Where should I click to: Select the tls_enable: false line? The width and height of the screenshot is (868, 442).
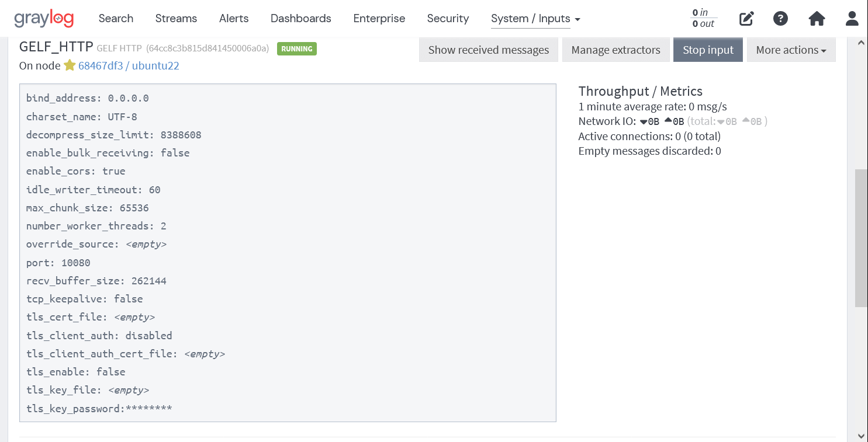(x=76, y=372)
